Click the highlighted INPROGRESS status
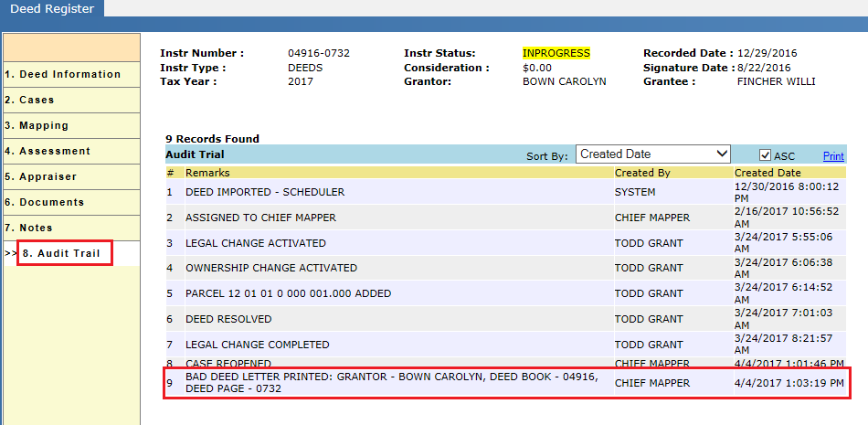Image resolution: width=868 pixels, height=425 pixels. (x=556, y=53)
